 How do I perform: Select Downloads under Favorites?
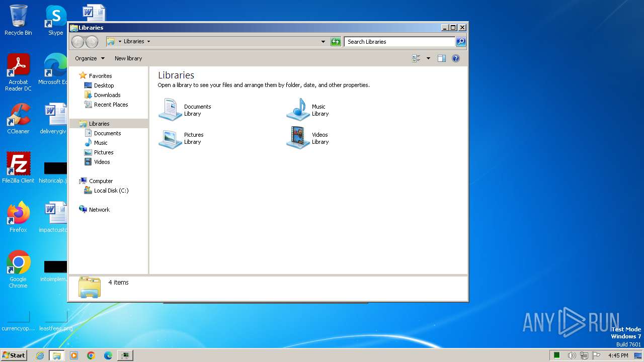tap(107, 95)
